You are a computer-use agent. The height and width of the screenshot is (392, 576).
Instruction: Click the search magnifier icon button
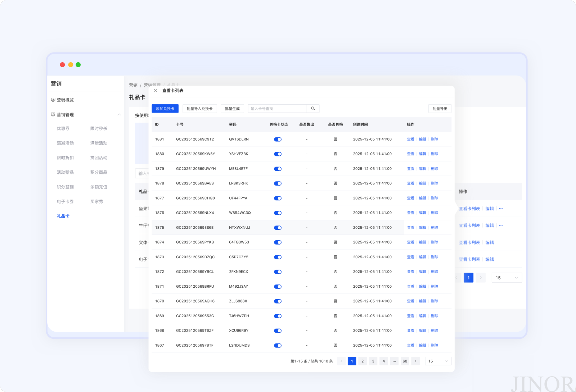[x=313, y=109]
